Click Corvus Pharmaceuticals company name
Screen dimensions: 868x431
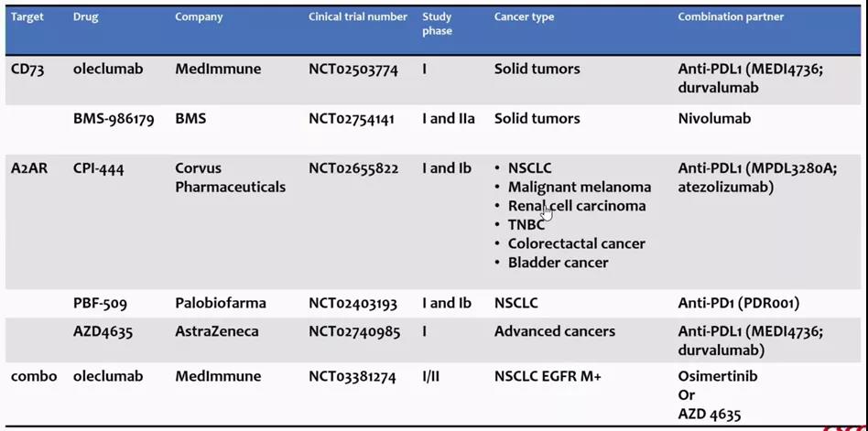230,178
